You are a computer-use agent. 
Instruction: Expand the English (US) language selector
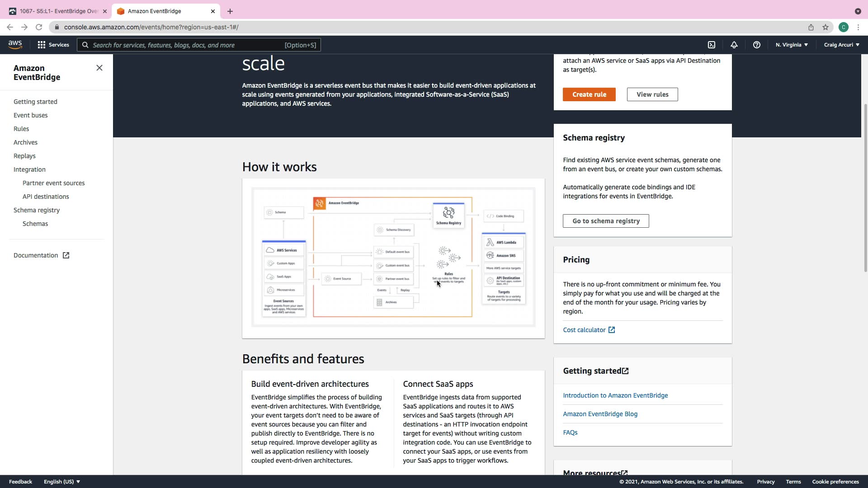pos(61,482)
